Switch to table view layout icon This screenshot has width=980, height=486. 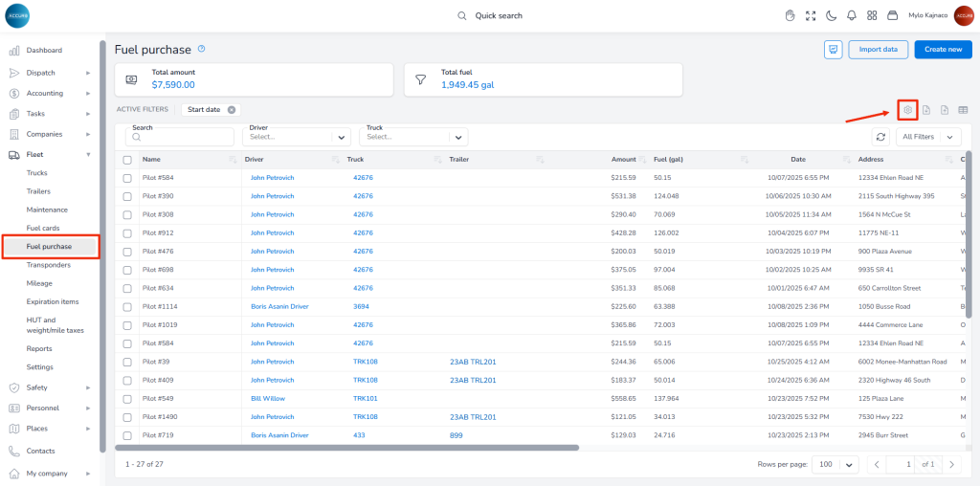tap(963, 110)
